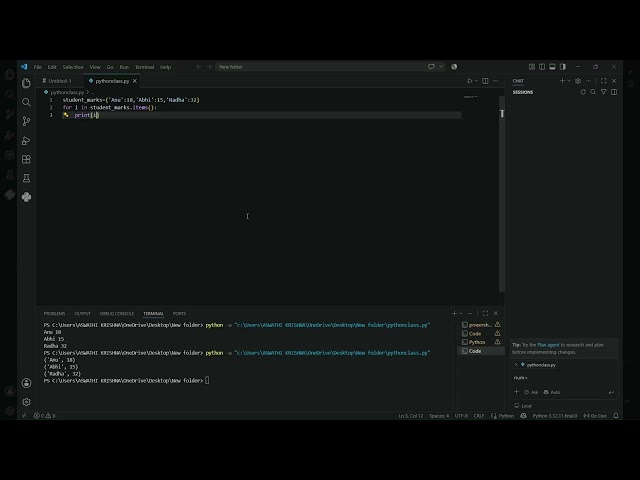The height and width of the screenshot is (480, 640).
Task: Add context with plus in chat input
Action: (x=516, y=392)
